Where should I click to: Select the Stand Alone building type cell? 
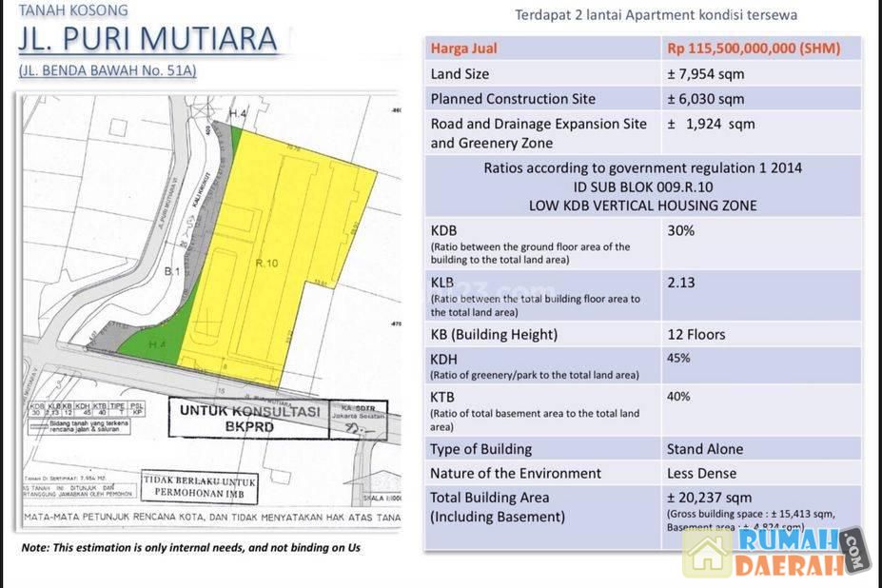pos(705,449)
